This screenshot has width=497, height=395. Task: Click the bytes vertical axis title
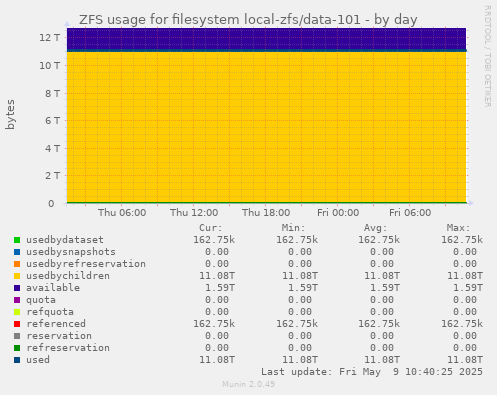point(10,114)
